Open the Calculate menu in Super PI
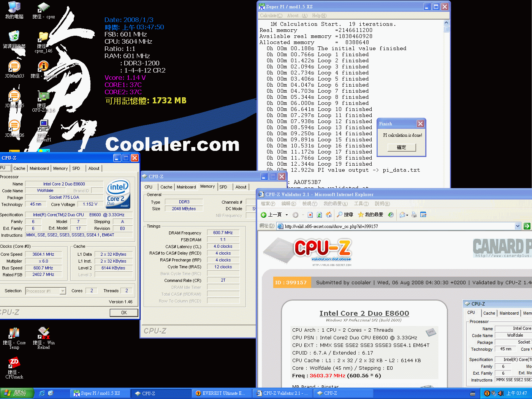The width and height of the screenshot is (532, 399). [x=271, y=16]
